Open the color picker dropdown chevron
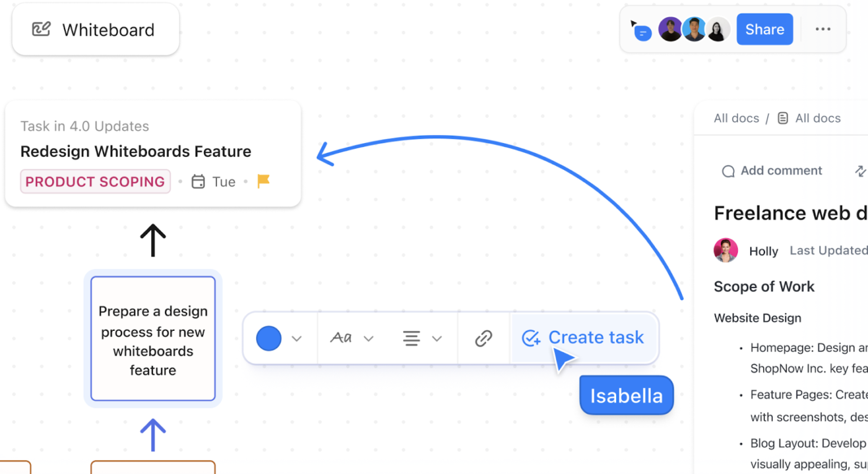This screenshot has height=474, width=868. 296,338
